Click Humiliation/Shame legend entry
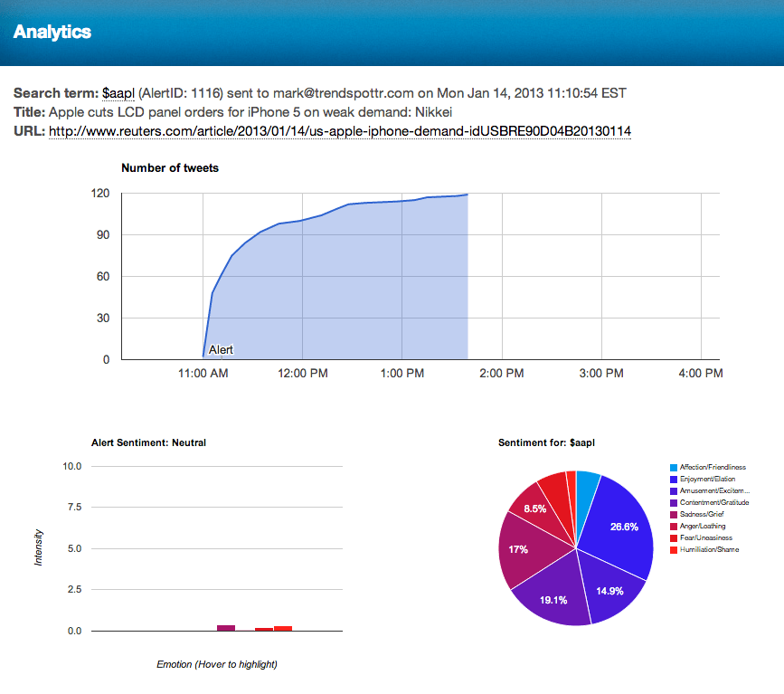The height and width of the screenshot is (694, 784). pos(709,549)
